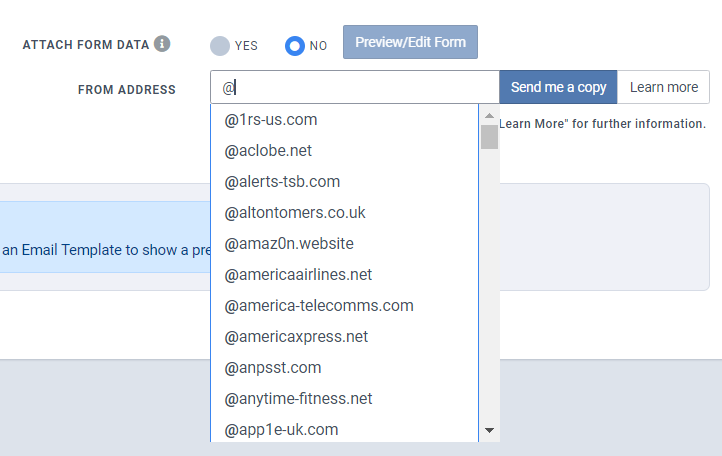Pick @americaairlines.net from suggestions

(344, 275)
